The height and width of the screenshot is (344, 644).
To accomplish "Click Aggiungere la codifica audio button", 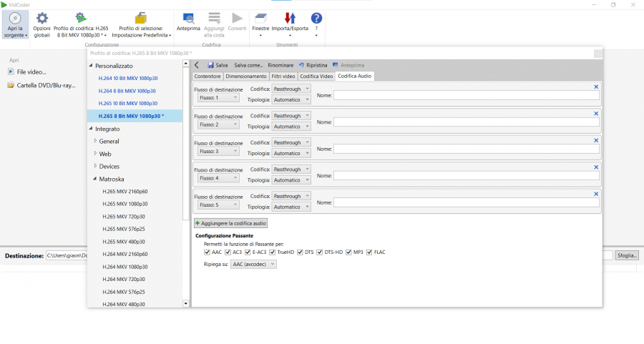I will coord(231,223).
